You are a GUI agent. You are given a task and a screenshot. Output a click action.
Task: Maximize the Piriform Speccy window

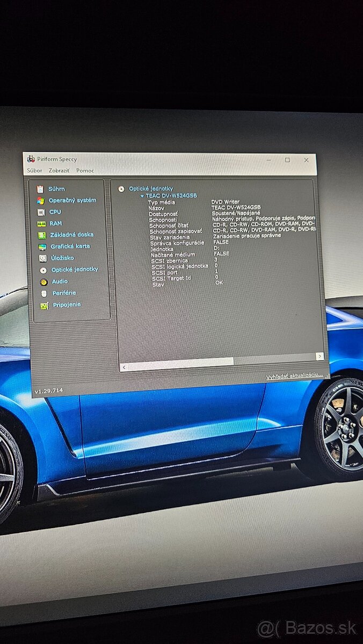click(287, 160)
